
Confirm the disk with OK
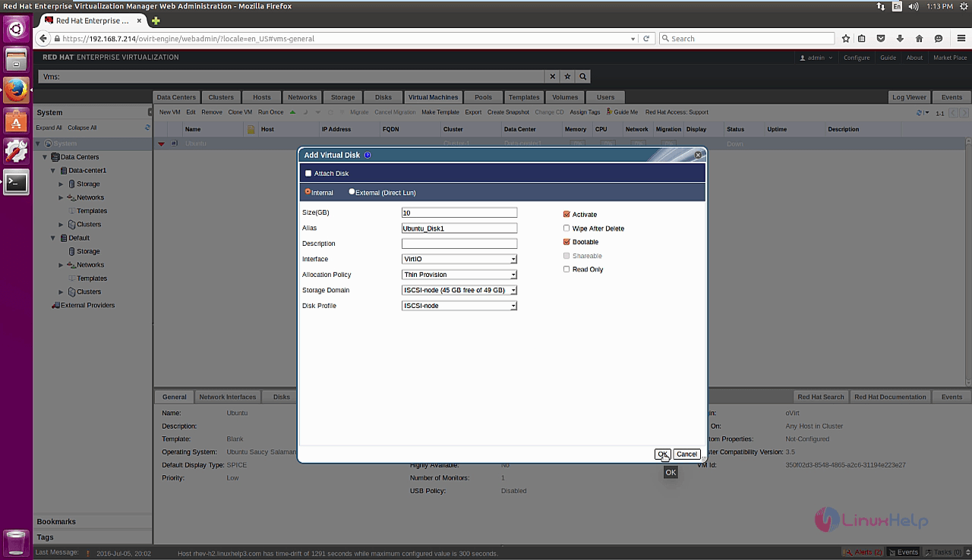click(663, 454)
